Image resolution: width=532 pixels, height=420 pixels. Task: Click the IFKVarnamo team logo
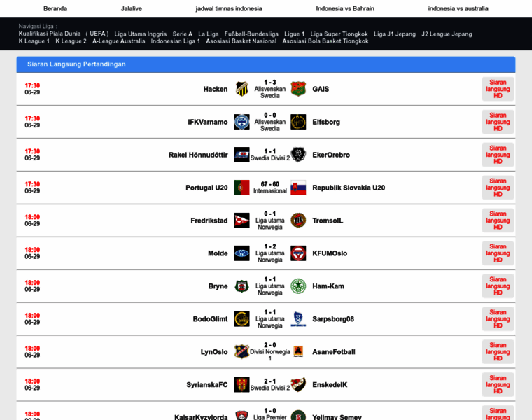coord(241,122)
